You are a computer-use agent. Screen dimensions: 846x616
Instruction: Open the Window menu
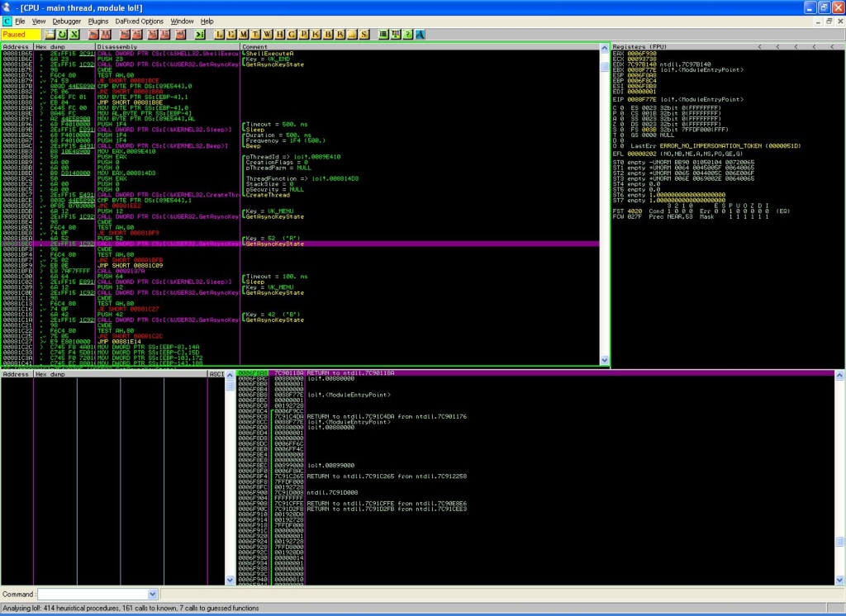[x=182, y=21]
